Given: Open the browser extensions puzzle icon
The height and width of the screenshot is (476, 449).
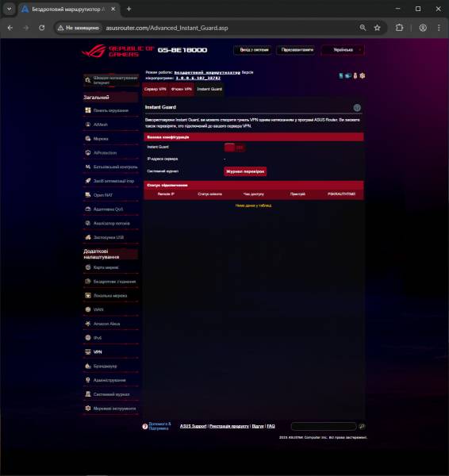Looking at the screenshot, I should tap(399, 28).
